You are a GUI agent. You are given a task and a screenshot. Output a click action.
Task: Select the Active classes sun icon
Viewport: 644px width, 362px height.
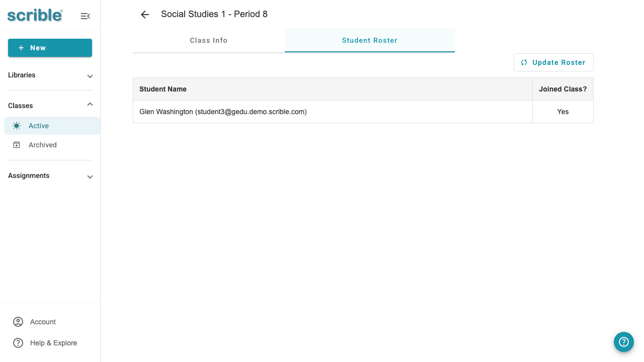point(17,126)
